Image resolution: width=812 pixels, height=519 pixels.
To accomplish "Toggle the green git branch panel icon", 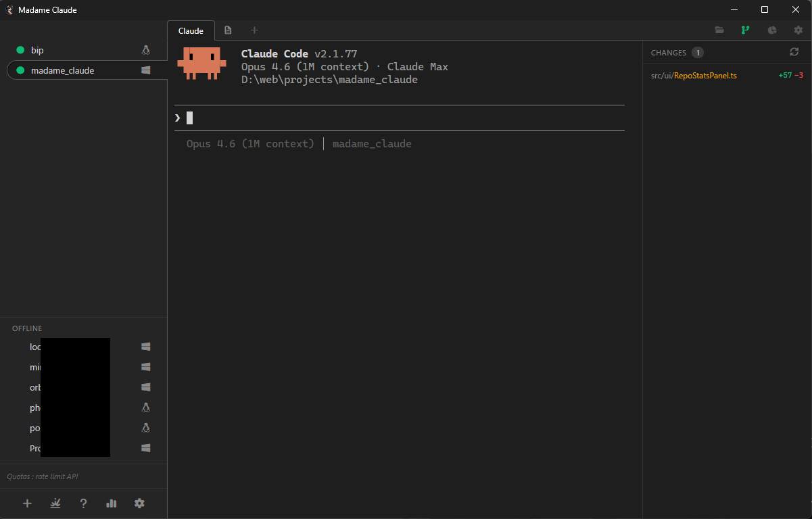I will pyautogui.click(x=746, y=30).
